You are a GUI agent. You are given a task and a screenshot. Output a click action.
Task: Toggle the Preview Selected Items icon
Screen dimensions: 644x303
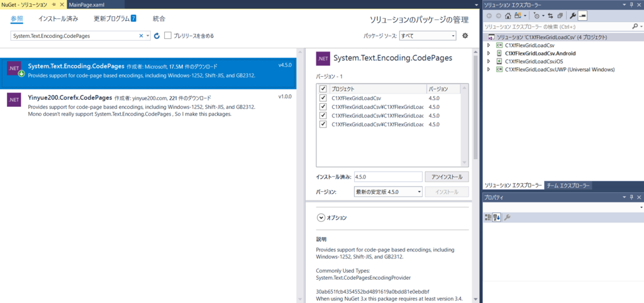(x=582, y=16)
